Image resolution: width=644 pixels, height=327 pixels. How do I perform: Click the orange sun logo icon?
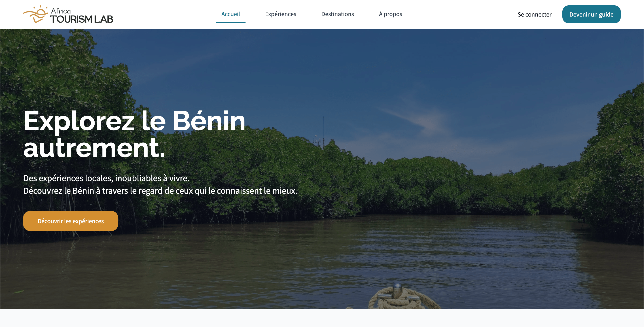pos(36,14)
